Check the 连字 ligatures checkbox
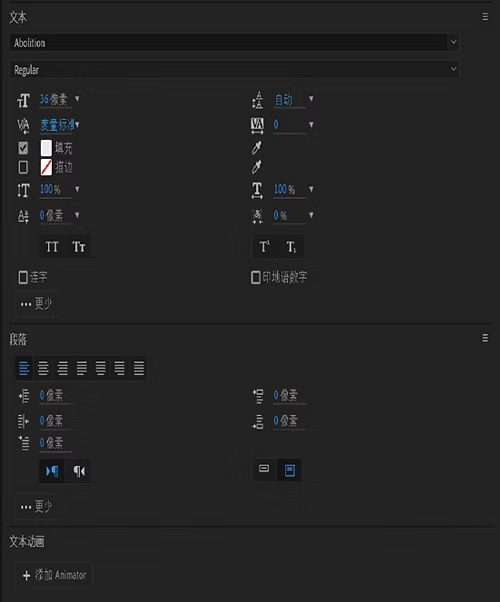The width and height of the screenshot is (500, 602). 23,277
